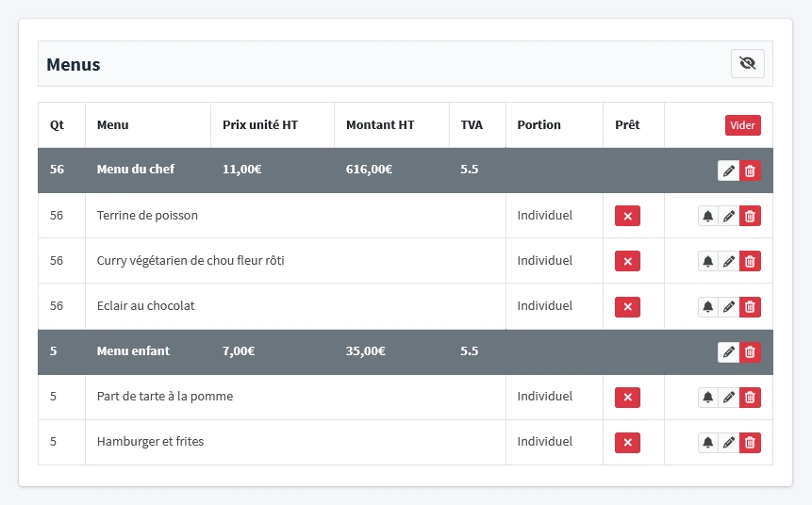
Task: Remove the Eclair au chocolat item
Action: (750, 307)
